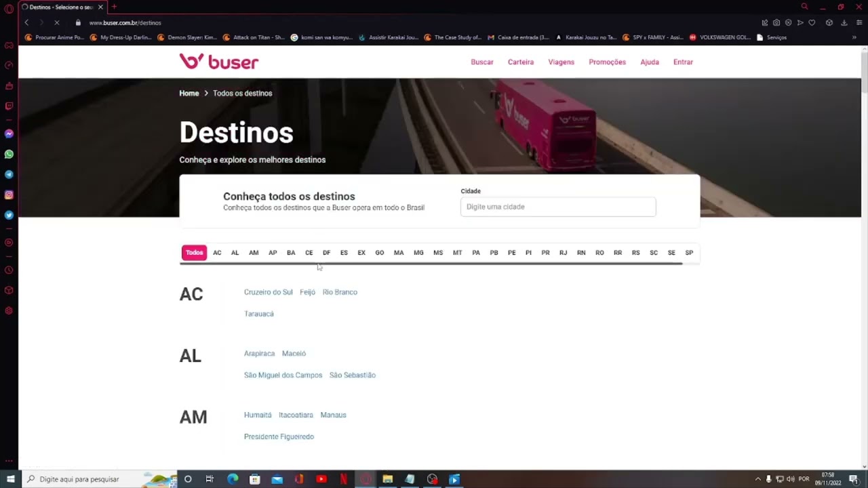Screen dimensions: 868x488
Task: Open Instagram in the Opera sidebar
Action: [9, 195]
